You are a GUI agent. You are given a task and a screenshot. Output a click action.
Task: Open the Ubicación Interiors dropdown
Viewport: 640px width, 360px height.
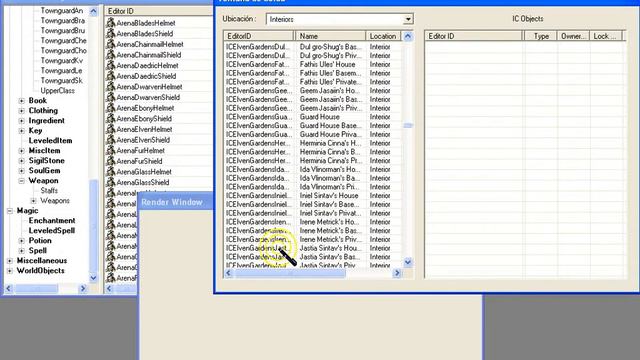tap(408, 19)
